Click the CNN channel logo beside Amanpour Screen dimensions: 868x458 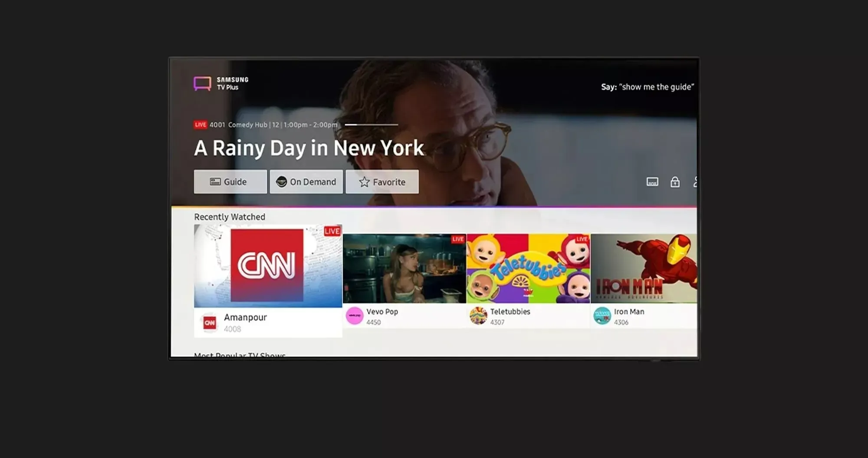210,323
